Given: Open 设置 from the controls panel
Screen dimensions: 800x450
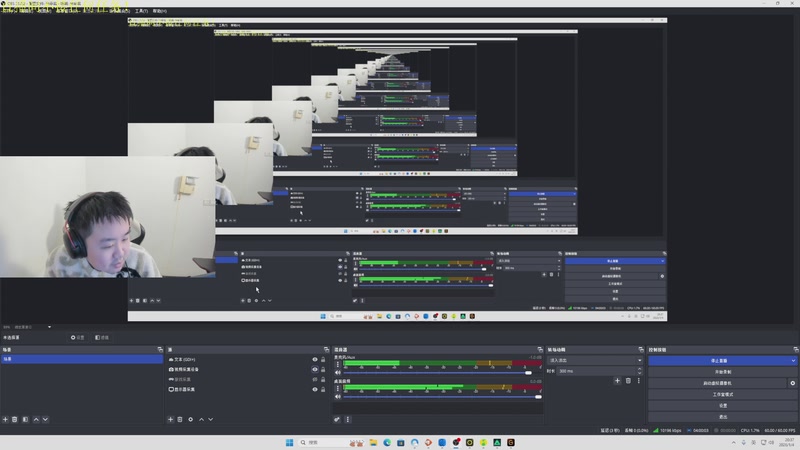Looking at the screenshot, I should (x=723, y=405).
